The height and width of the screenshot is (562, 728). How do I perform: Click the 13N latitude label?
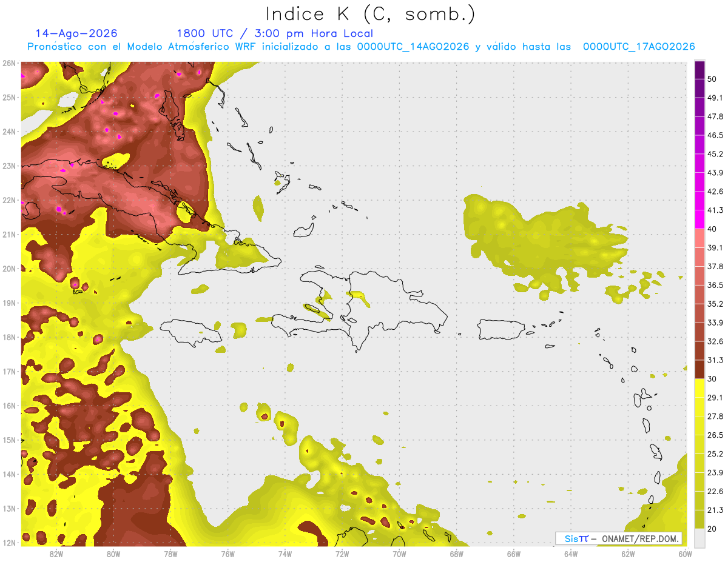(9, 508)
